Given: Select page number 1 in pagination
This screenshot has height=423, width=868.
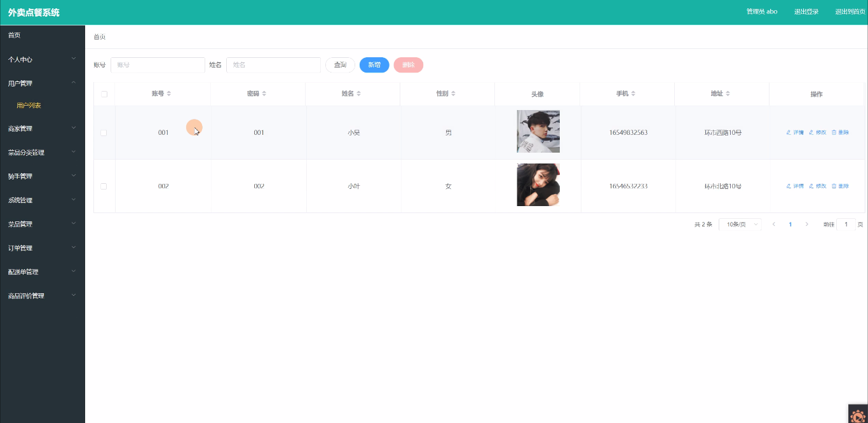Looking at the screenshot, I should [x=790, y=224].
